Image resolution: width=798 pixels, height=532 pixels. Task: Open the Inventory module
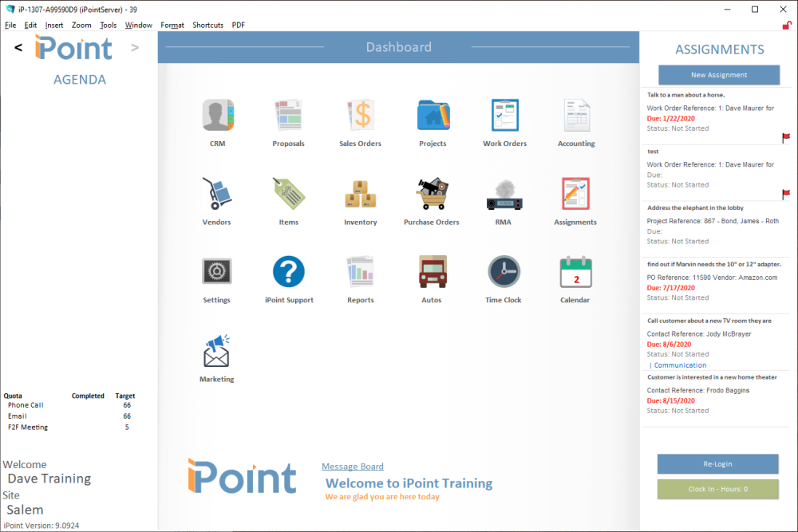360,192
